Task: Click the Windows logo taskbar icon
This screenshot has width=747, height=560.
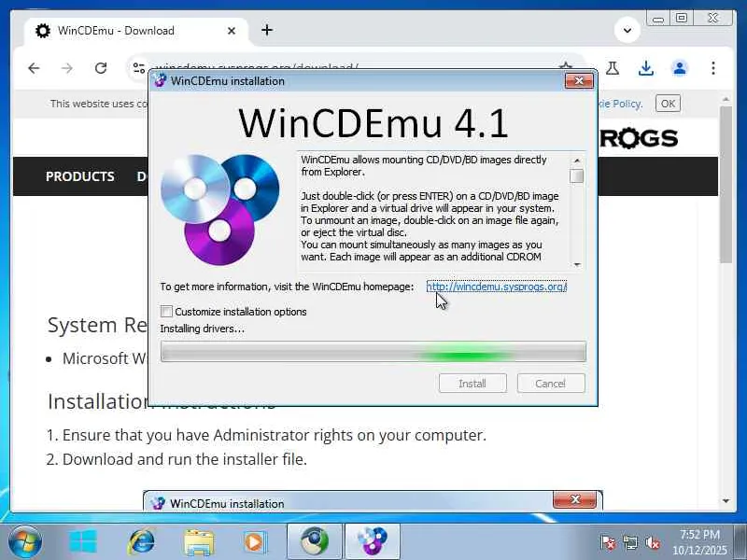Action: (83, 542)
